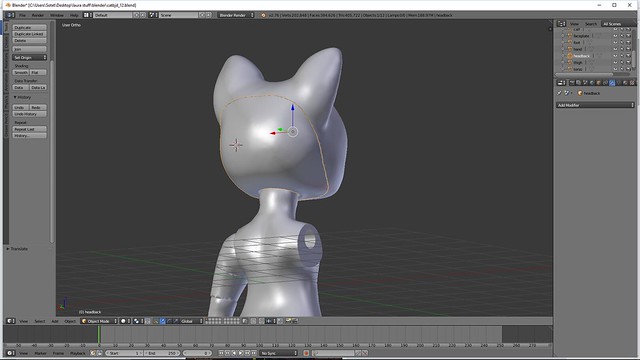The width and height of the screenshot is (640, 360).
Task: Open the Blender Render engine dropdown
Action: pos(236,15)
